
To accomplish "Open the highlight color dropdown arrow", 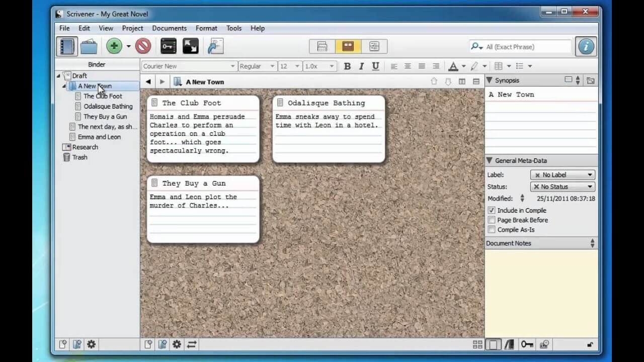I will [x=485, y=66].
